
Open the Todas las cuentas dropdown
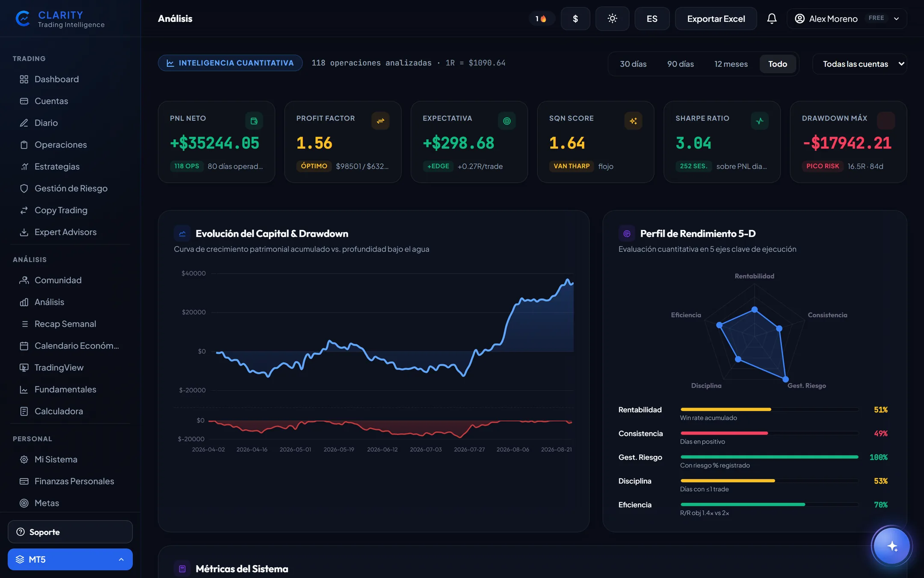click(x=859, y=64)
